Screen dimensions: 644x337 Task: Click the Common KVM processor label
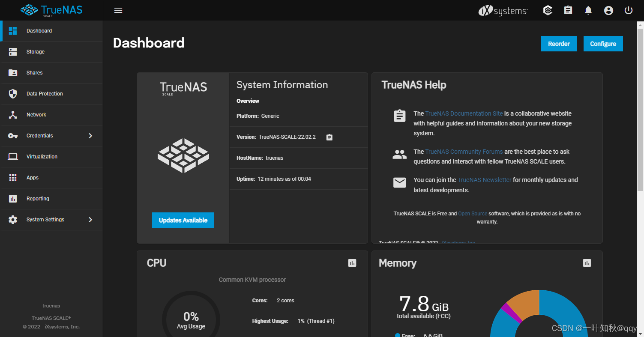[252, 280]
